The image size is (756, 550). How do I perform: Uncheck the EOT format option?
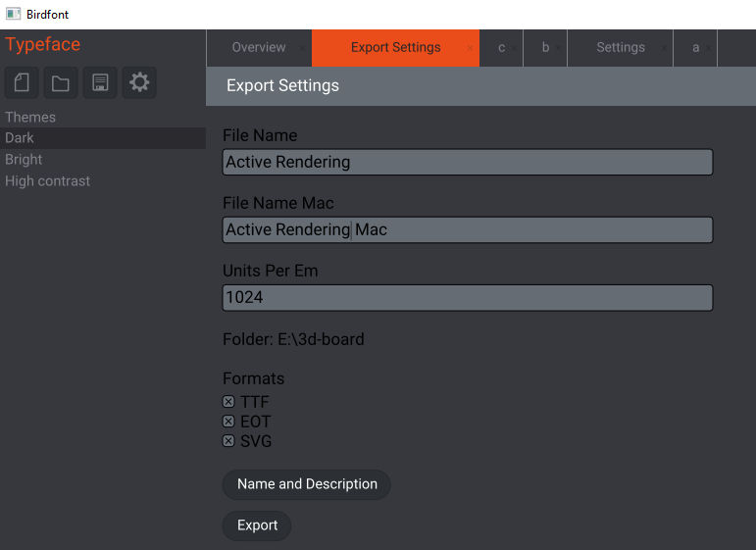coord(228,422)
